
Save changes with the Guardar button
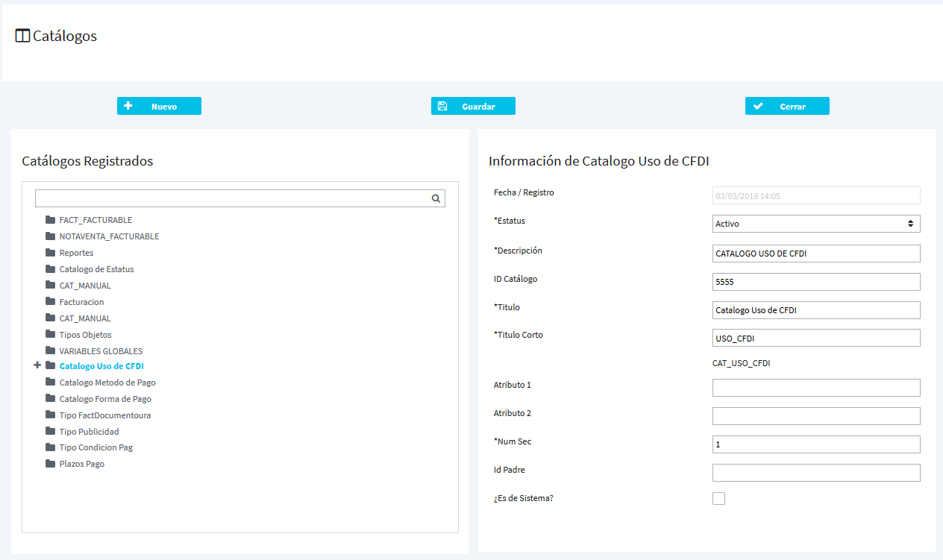(473, 106)
